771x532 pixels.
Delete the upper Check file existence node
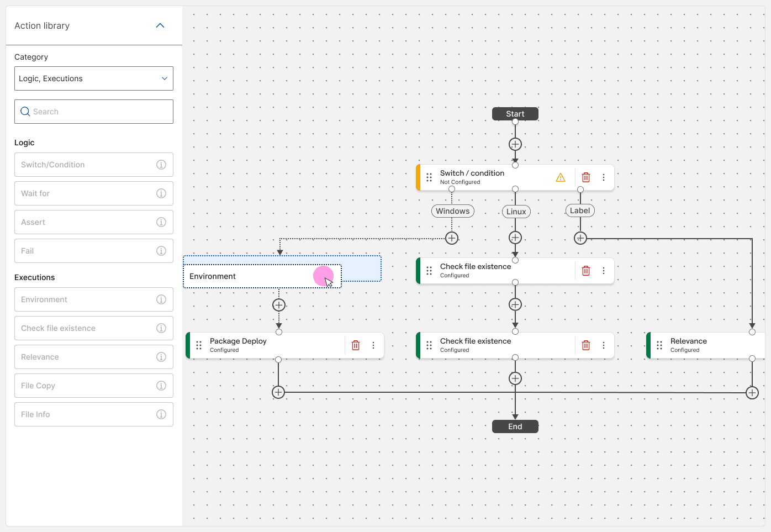point(586,271)
